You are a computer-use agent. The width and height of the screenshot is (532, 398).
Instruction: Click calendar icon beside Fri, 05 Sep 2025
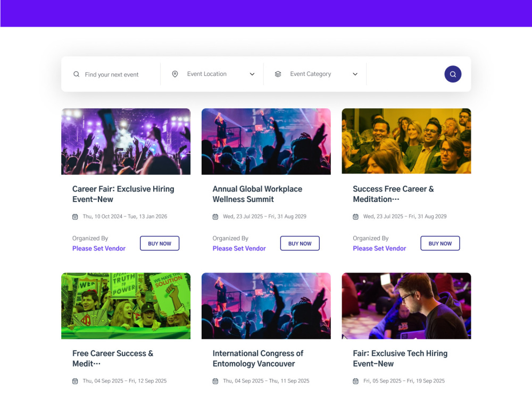pos(355,381)
